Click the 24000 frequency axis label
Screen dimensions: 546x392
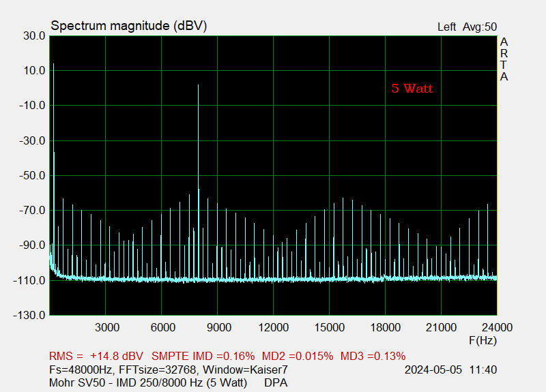tap(498, 327)
